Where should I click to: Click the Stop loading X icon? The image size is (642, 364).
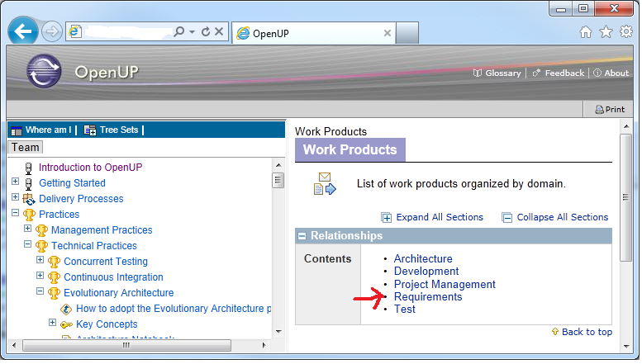(x=219, y=31)
